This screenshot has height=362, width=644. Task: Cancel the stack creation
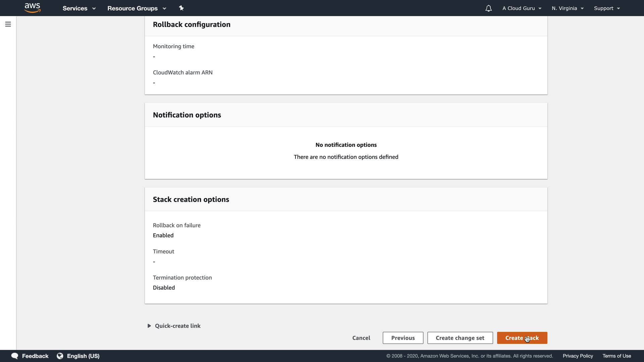pos(361,338)
